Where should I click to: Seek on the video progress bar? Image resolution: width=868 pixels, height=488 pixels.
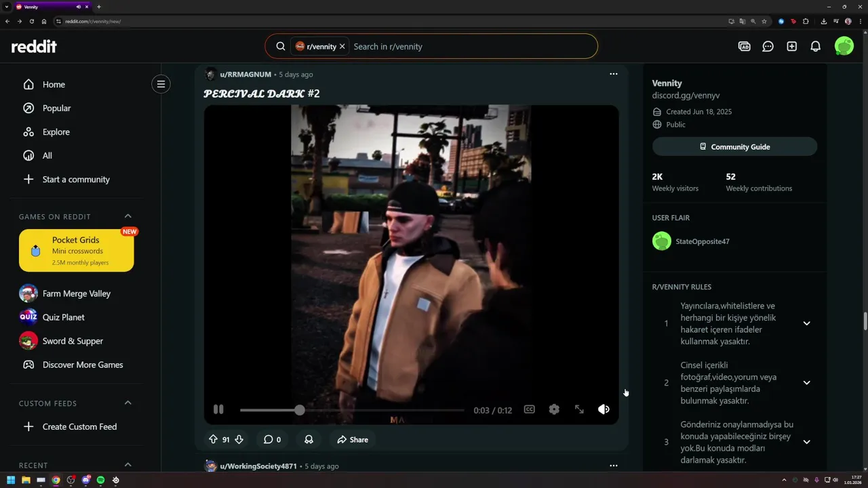[352, 410]
